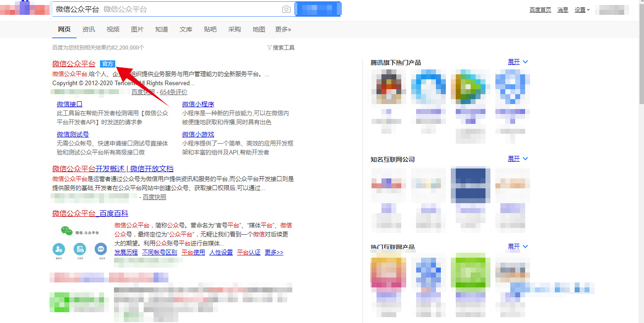Open the 平台认证 Baike section link
Screen dimensions: 644x323
coord(249,252)
